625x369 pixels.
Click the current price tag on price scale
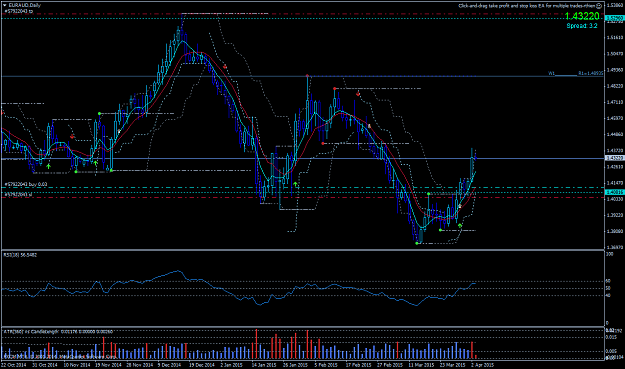click(615, 158)
